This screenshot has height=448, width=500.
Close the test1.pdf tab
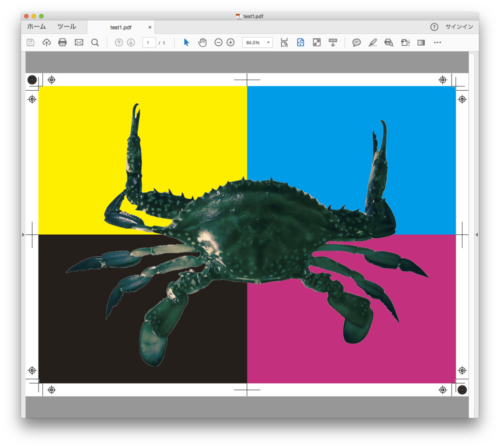150,27
